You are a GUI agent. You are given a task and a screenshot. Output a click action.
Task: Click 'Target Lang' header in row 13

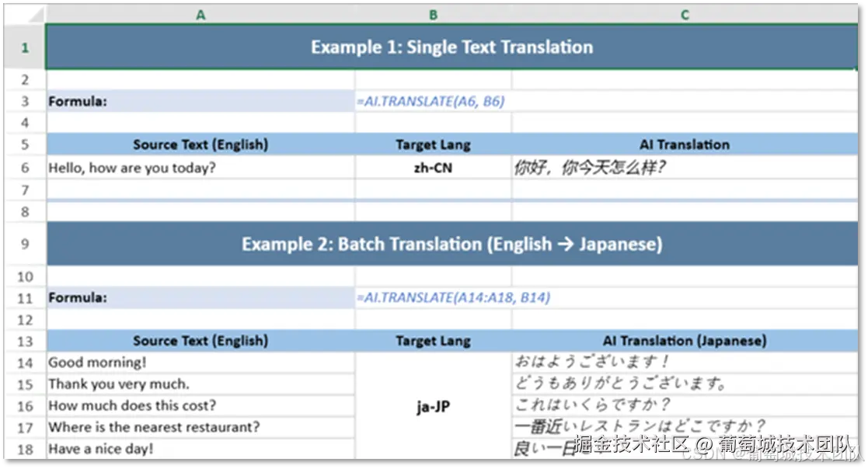pos(433,341)
